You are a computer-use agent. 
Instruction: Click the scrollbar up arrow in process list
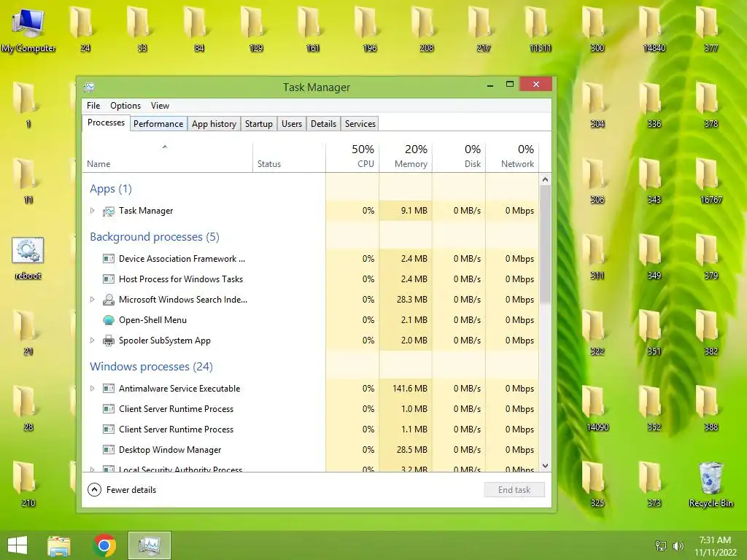(x=546, y=179)
